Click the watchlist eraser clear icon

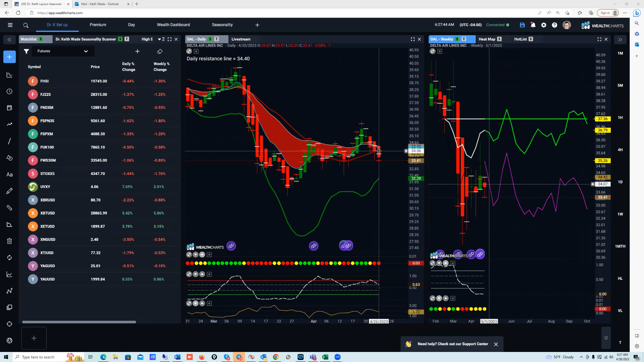coord(160,51)
